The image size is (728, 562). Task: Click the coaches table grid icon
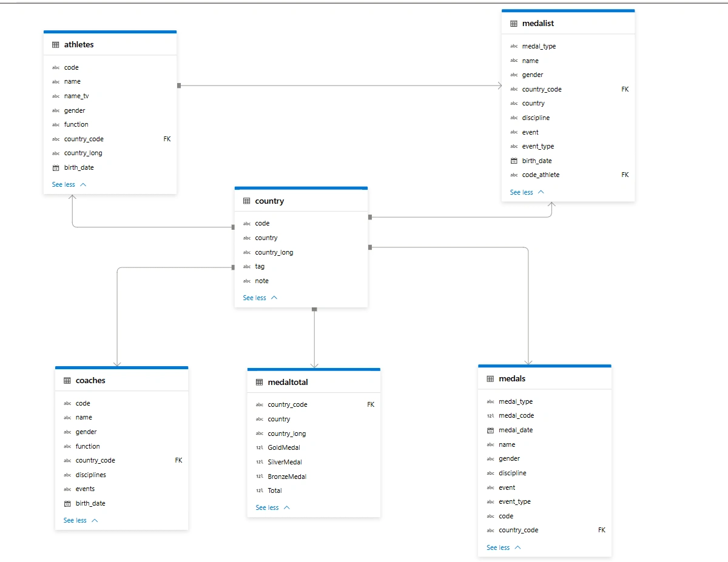click(67, 381)
